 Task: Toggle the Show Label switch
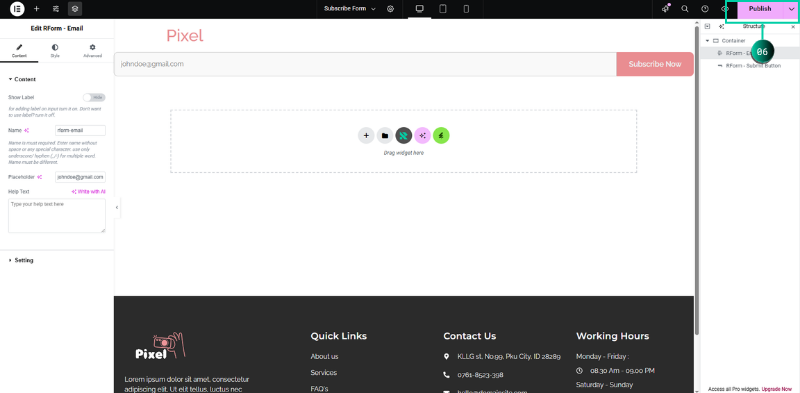click(94, 97)
